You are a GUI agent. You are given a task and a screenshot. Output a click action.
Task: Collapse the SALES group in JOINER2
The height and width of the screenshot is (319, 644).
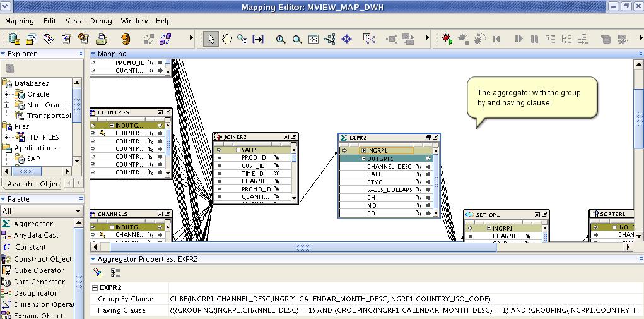tap(238, 150)
